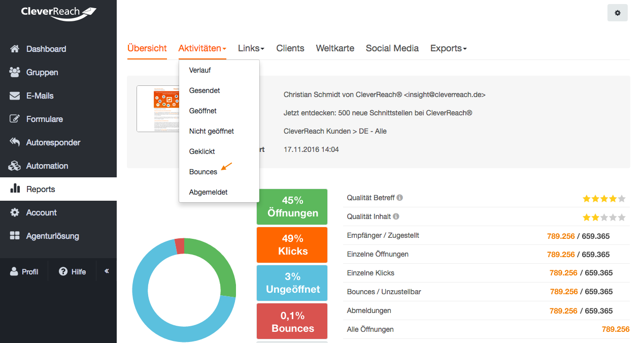
Task: Choose Abgemeldet in the dropdown menu
Action: (x=219, y=192)
